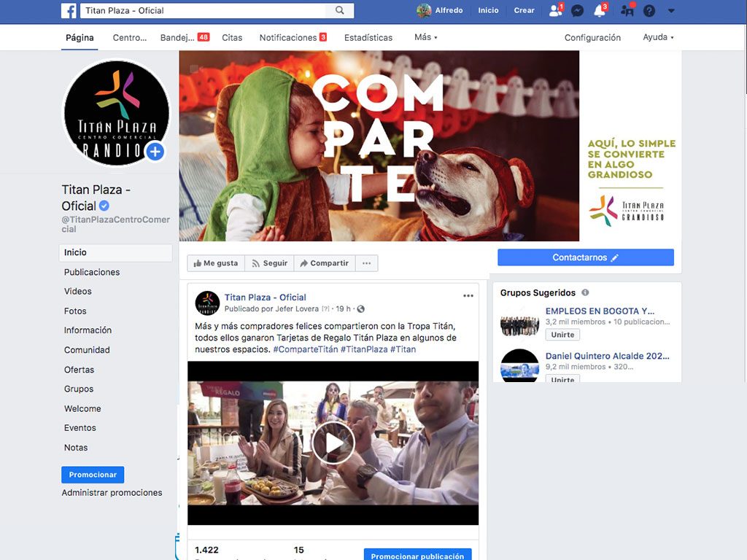This screenshot has height=560, width=747.
Task: Open Messenger icon in top bar
Action: point(577,11)
